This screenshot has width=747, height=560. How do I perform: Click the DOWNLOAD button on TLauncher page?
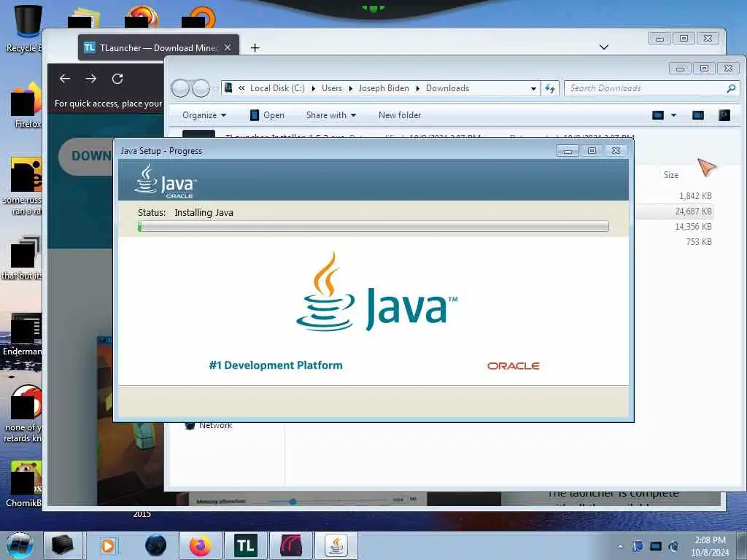[86, 156]
